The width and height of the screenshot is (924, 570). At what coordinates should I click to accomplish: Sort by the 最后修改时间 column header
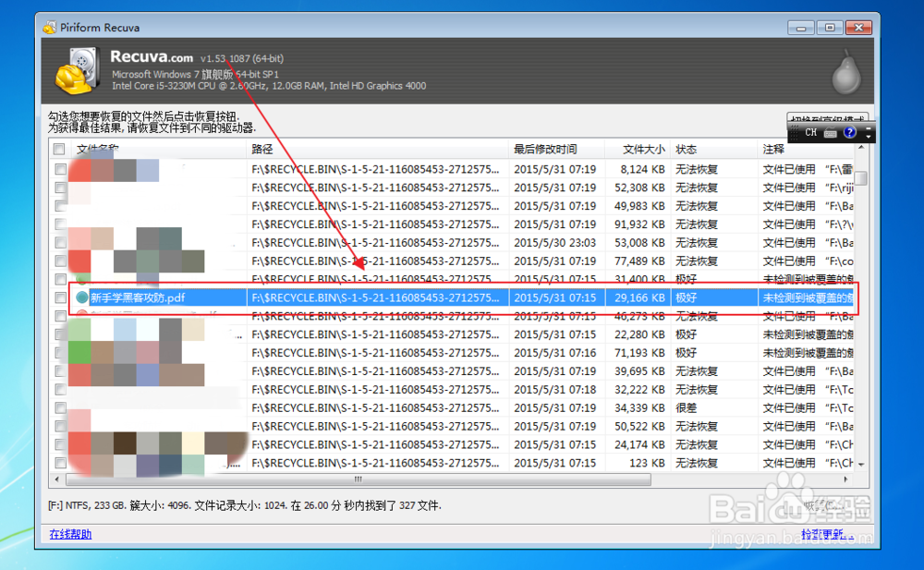coord(557,149)
